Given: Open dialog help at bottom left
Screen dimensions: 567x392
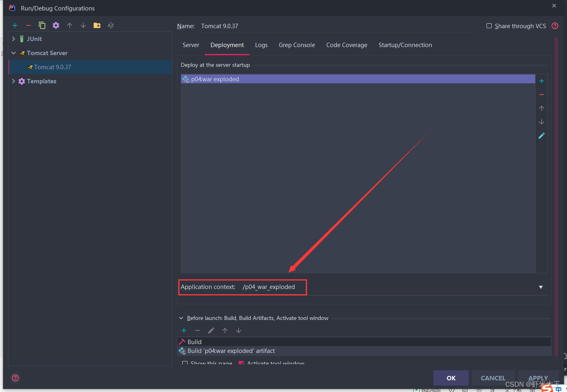Looking at the screenshot, I should [15, 378].
